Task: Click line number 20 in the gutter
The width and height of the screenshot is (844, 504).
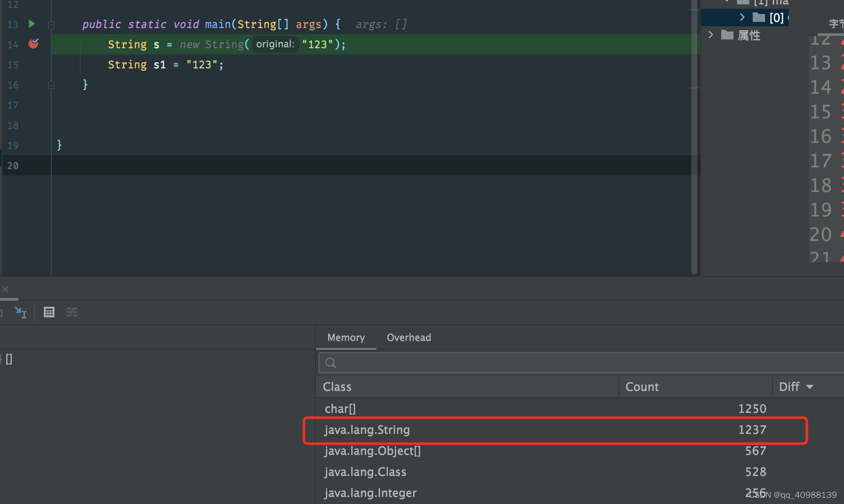Action: 13,166
